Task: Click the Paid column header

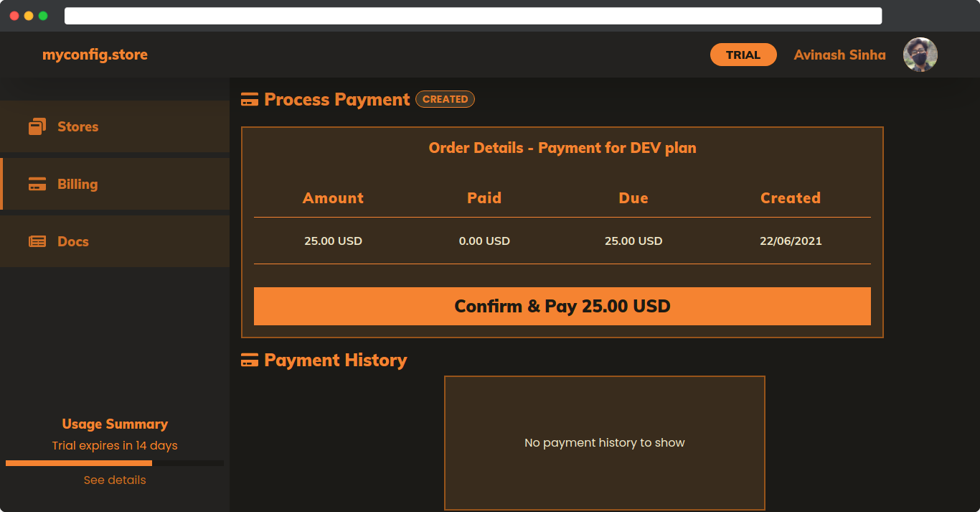Action: pyautogui.click(x=484, y=198)
